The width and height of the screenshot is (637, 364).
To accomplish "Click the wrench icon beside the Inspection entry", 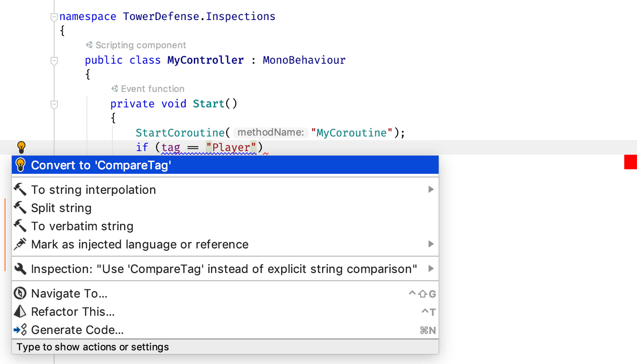I will click(x=20, y=269).
